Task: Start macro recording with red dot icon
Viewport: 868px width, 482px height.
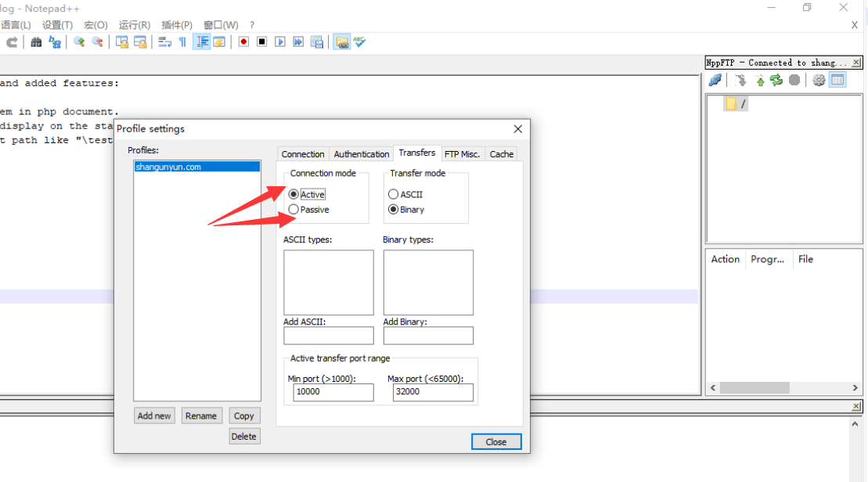Action: (x=243, y=42)
